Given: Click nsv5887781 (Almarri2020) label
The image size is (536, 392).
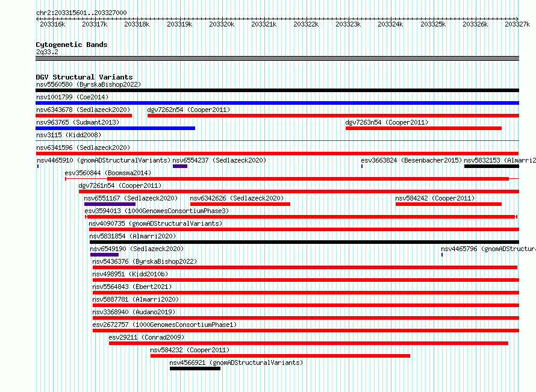Looking at the screenshot, I should [136, 299].
